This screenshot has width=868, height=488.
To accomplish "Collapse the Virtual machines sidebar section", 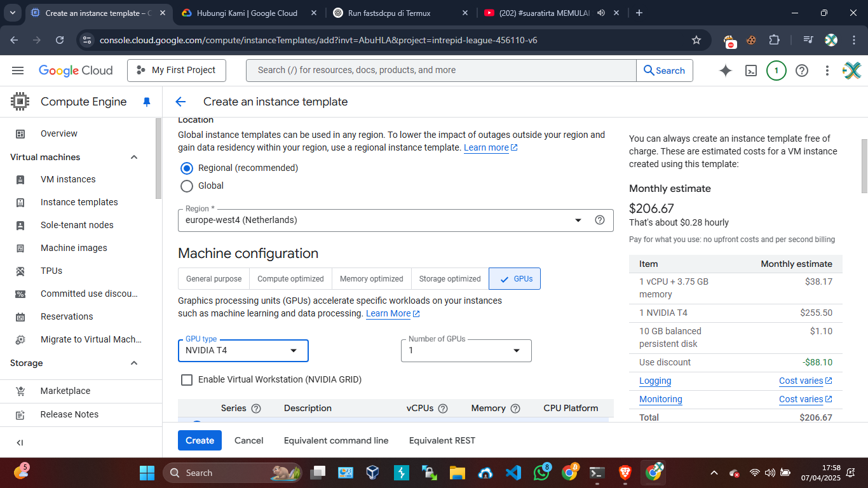I will tap(134, 157).
